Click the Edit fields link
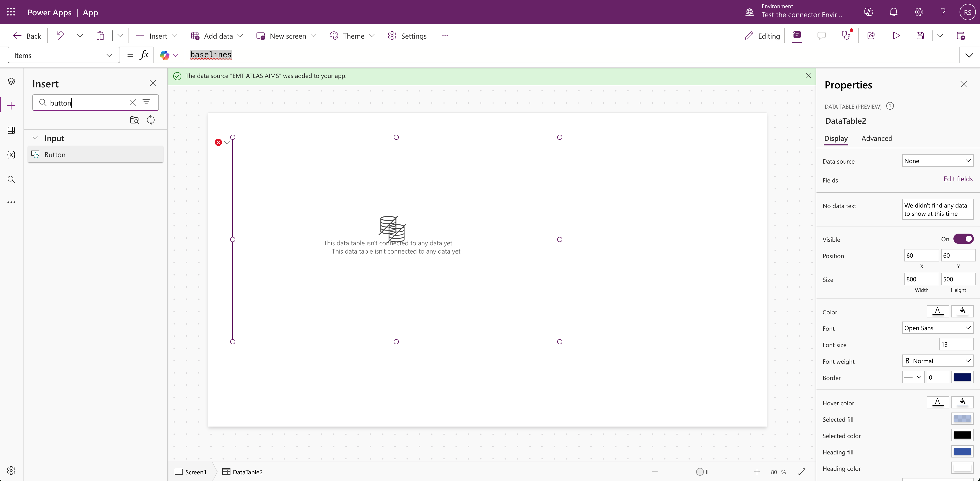The image size is (980, 481). 958,179
